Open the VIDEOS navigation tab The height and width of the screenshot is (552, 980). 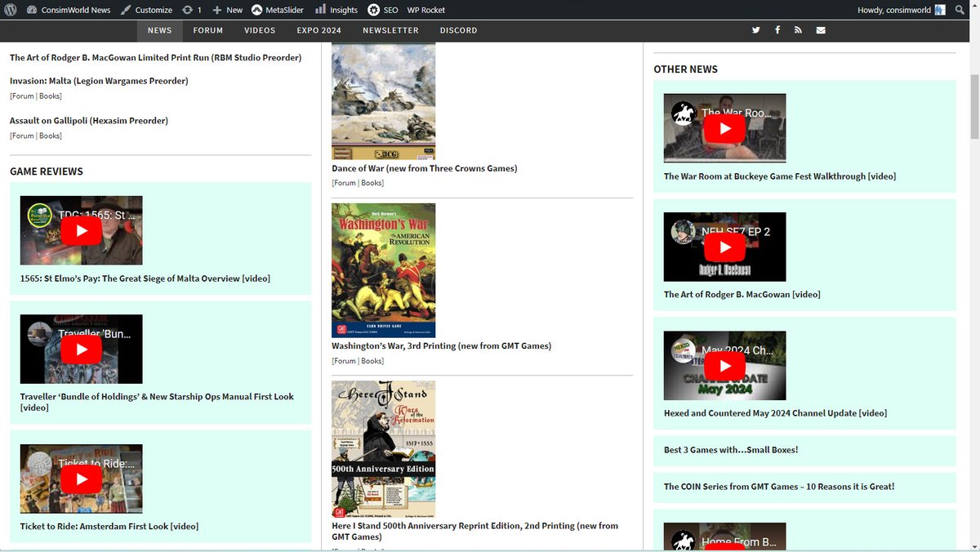point(260,30)
